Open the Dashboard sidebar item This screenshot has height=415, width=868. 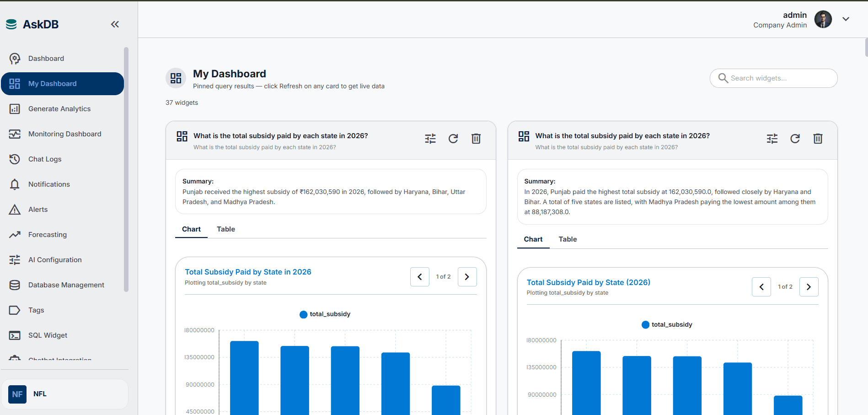(62, 59)
